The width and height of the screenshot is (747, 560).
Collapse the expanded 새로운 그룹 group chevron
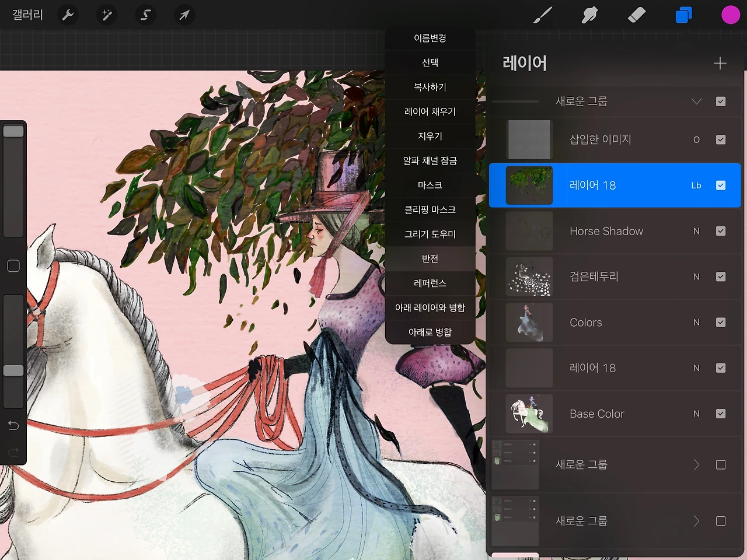tap(696, 101)
